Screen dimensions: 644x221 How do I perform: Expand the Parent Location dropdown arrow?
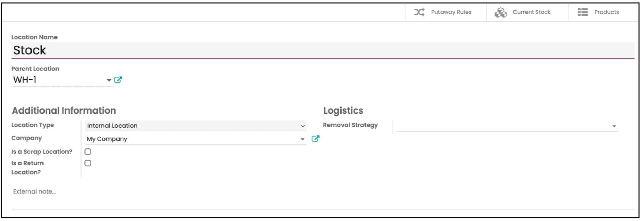tap(109, 80)
